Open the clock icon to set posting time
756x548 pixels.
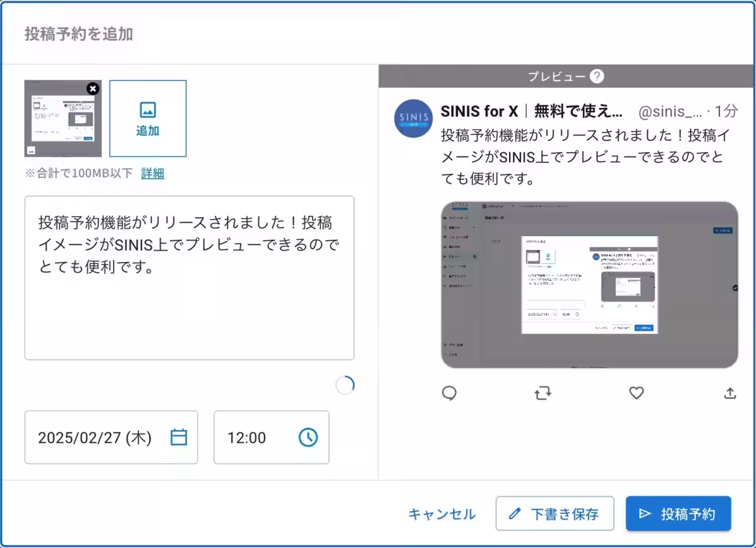pyautogui.click(x=307, y=437)
